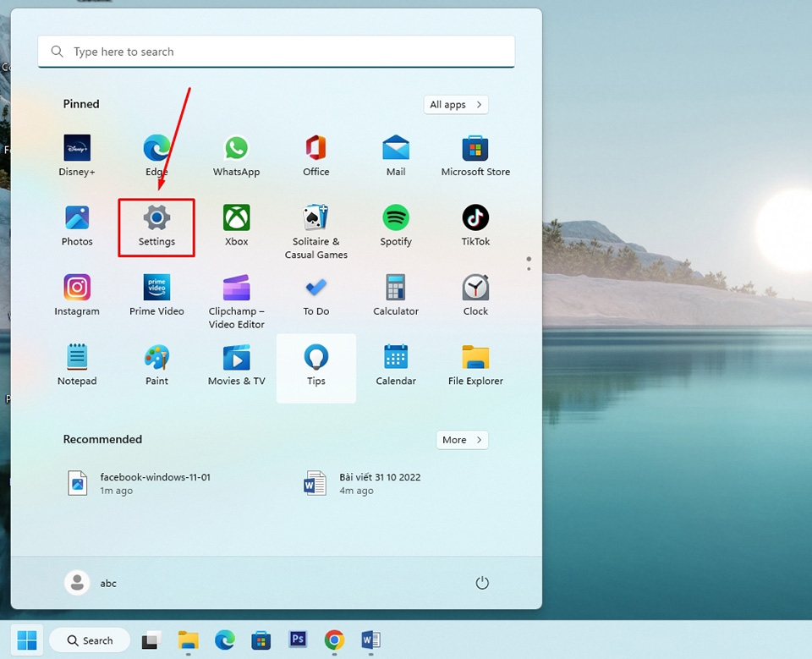Click the All apps button
Screen dimensions: 812x659
coord(456,105)
